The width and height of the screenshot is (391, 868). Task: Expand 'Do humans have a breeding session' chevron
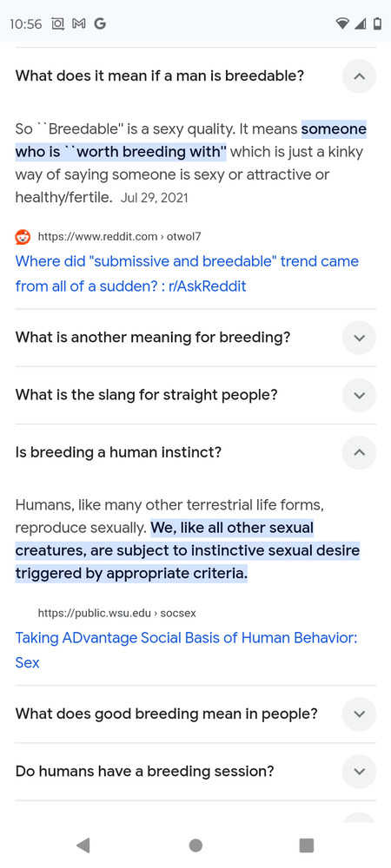coord(359,772)
